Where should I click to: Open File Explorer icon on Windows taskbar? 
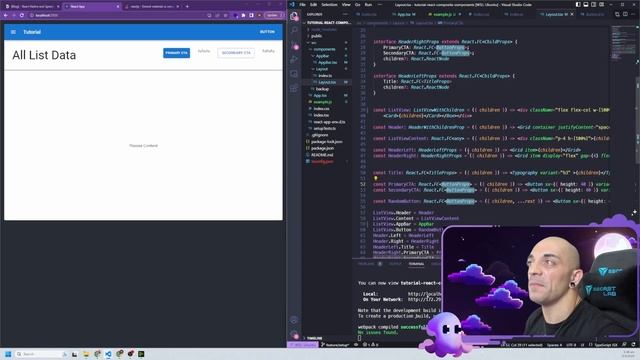pos(86,354)
